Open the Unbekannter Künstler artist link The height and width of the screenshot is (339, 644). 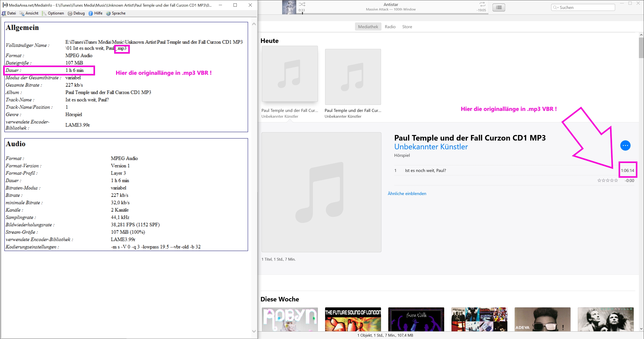[431, 147]
